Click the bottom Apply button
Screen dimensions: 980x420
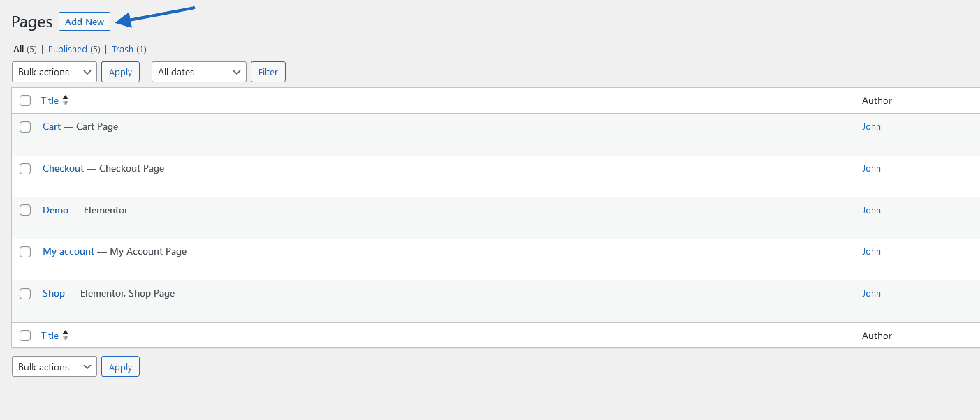[x=120, y=367]
